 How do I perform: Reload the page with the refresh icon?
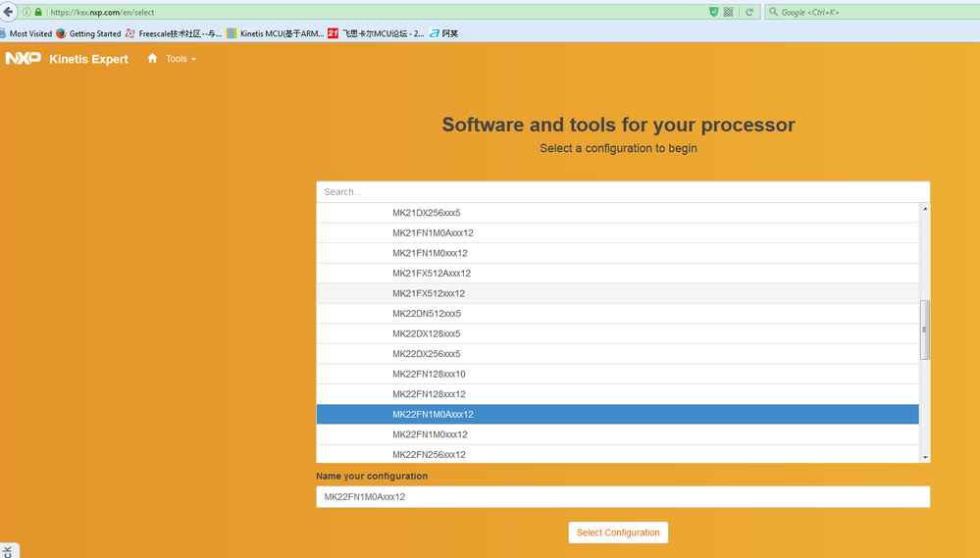point(748,12)
